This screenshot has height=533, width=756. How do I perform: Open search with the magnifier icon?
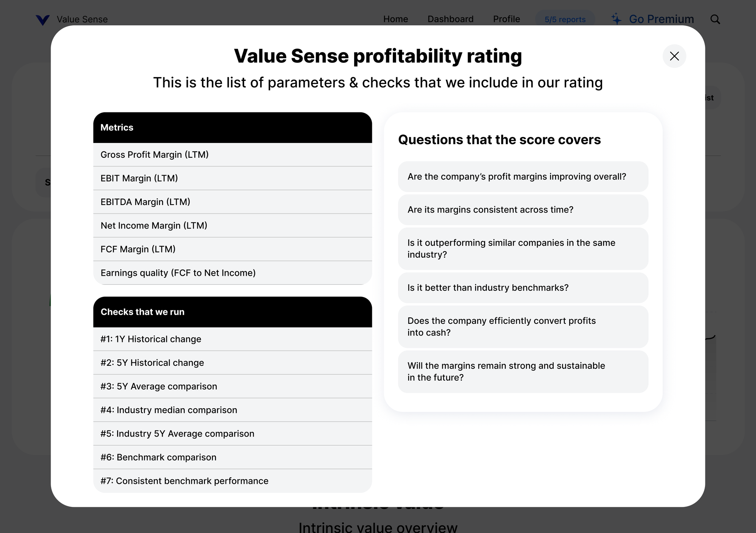pyautogui.click(x=715, y=19)
